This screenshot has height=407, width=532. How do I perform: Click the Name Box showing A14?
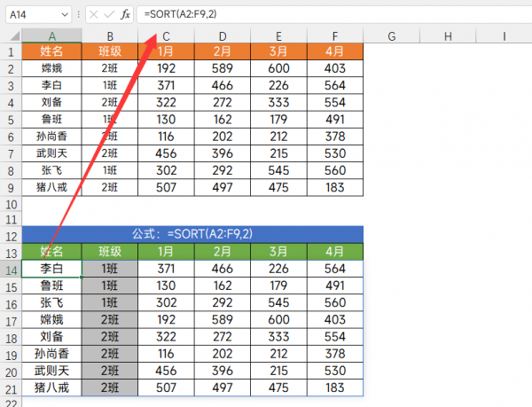coord(31,15)
